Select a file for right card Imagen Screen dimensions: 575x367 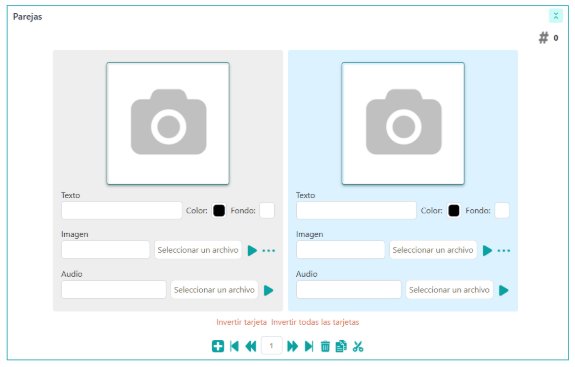click(433, 250)
